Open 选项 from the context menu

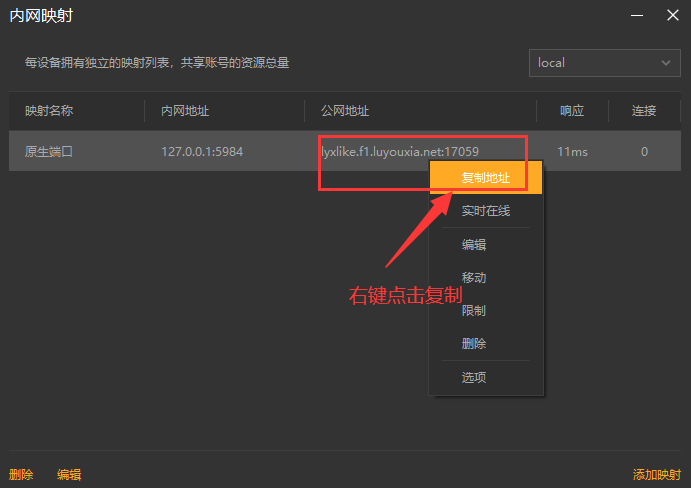pos(474,377)
